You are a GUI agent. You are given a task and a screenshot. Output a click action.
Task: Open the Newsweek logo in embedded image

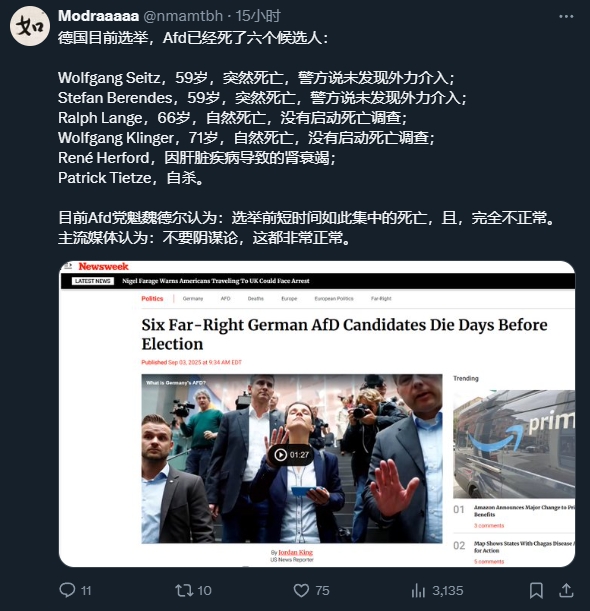(x=103, y=267)
